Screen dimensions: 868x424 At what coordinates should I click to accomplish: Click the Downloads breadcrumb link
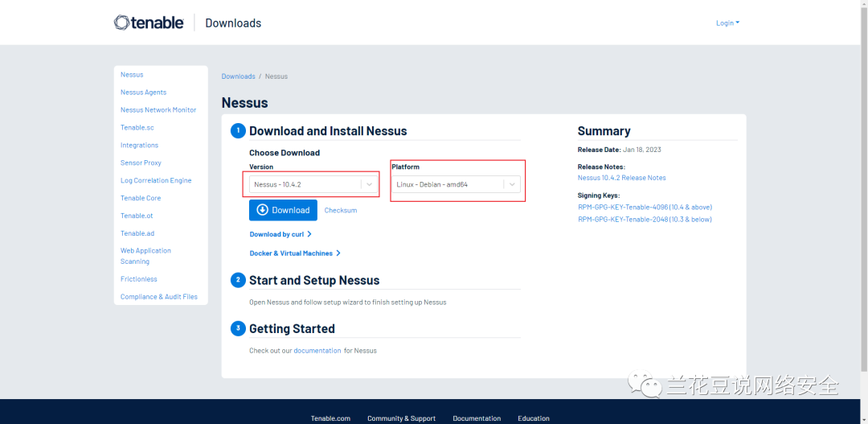click(x=238, y=76)
